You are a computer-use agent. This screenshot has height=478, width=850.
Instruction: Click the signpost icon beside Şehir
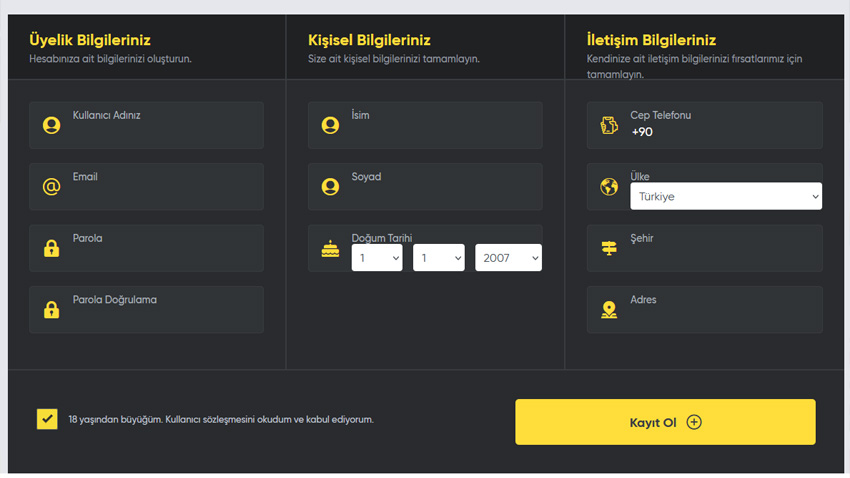tap(608, 248)
